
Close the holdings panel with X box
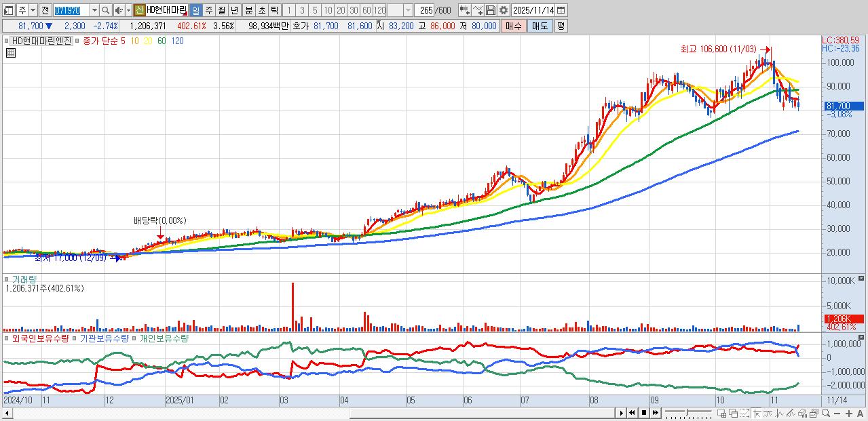861,337
